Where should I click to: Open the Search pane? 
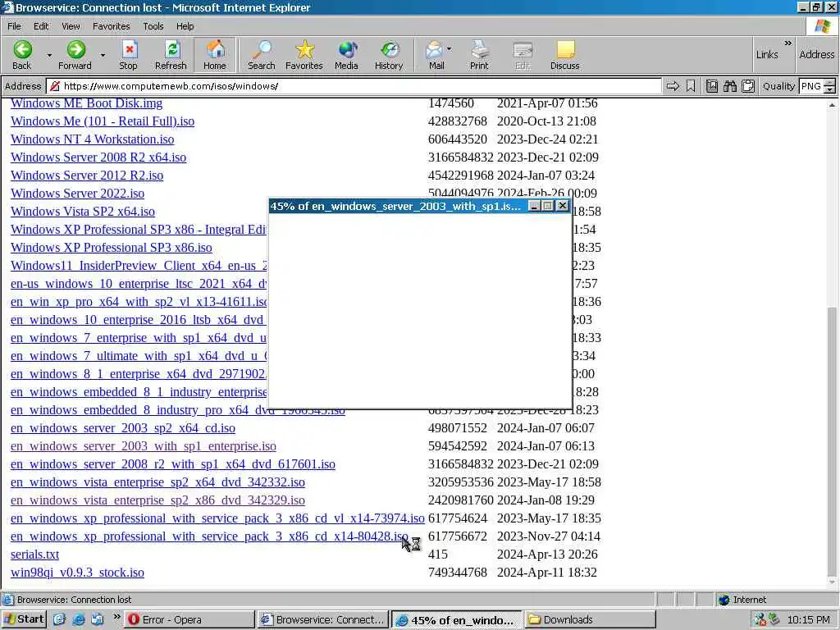click(262, 55)
